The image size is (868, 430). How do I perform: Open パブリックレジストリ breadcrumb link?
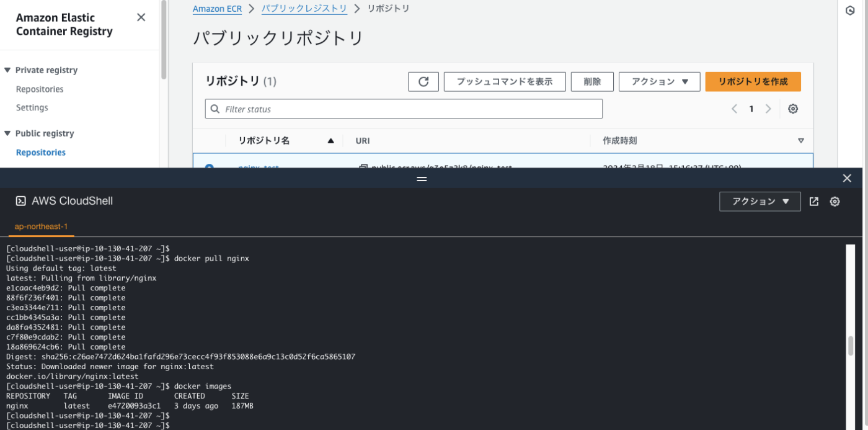304,9
